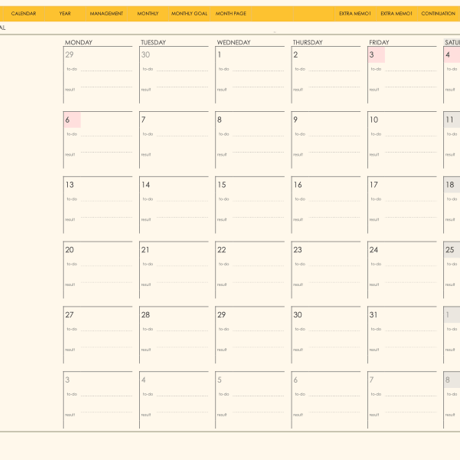Open day 25 shaded Saturday cell

pos(452,250)
